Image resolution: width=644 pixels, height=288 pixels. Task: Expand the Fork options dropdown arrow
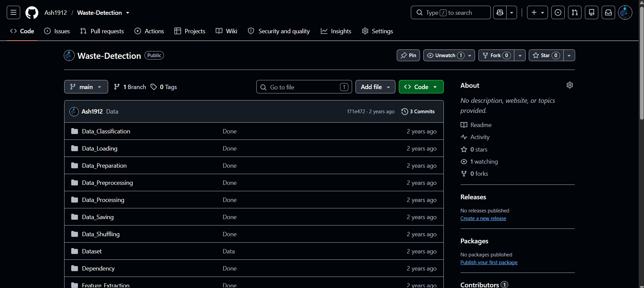[520, 55]
